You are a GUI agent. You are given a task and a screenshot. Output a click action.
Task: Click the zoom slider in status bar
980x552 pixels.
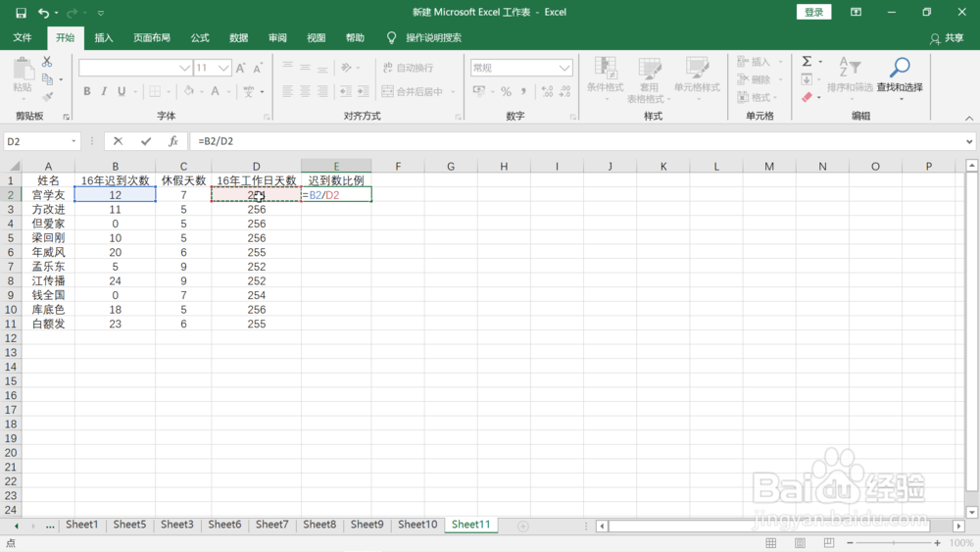click(x=894, y=543)
